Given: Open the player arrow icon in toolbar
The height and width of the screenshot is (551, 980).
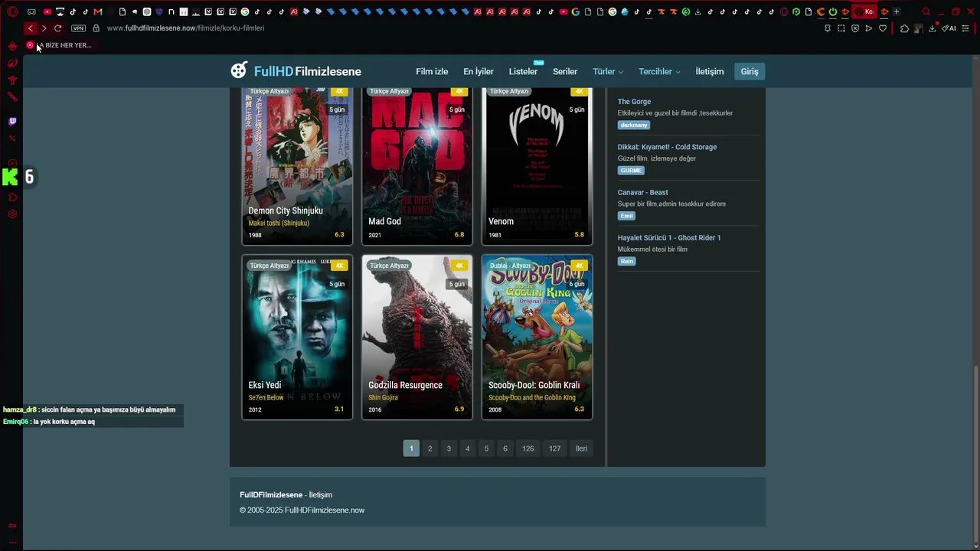Looking at the screenshot, I should point(869,28).
